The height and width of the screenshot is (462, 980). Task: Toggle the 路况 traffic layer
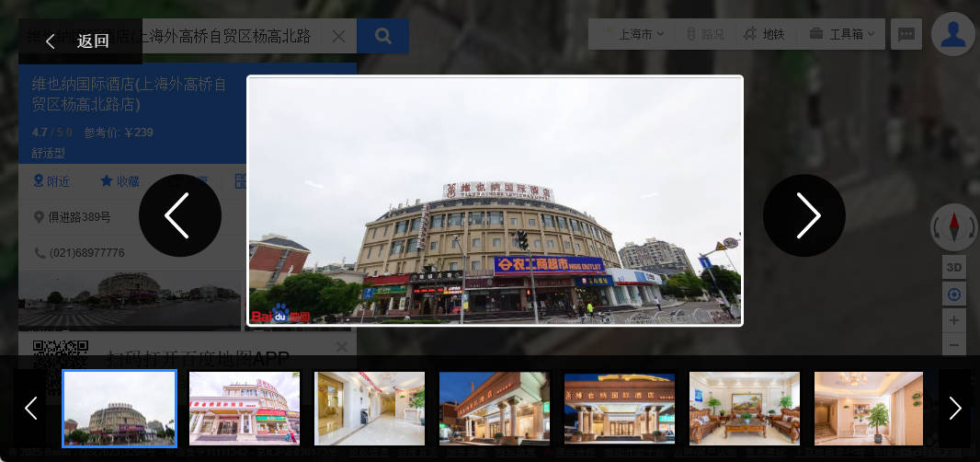pyautogui.click(x=705, y=34)
